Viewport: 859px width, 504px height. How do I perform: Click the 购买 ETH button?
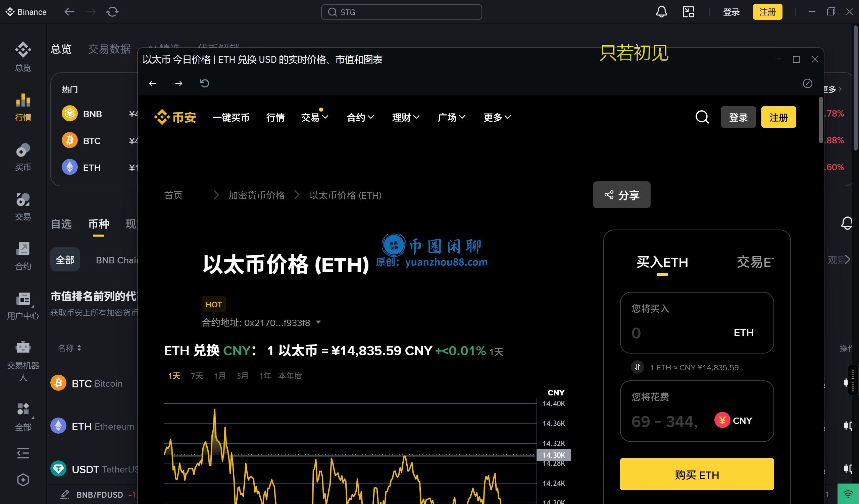click(696, 475)
